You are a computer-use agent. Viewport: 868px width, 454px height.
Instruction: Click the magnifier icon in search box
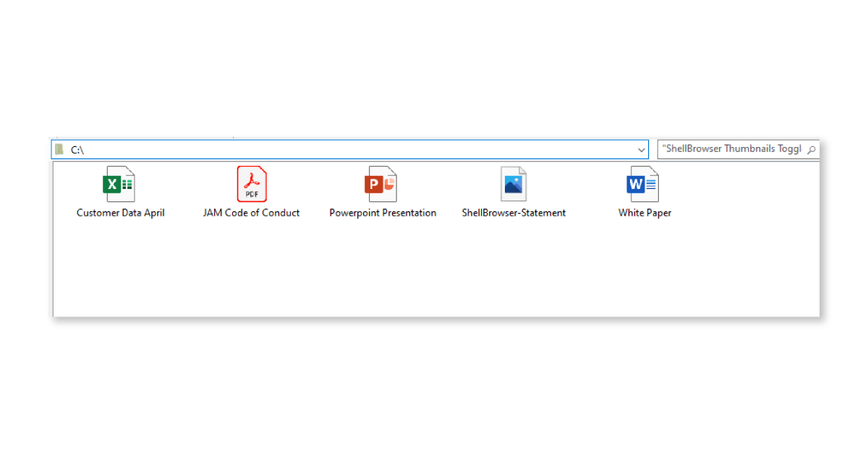[811, 150]
